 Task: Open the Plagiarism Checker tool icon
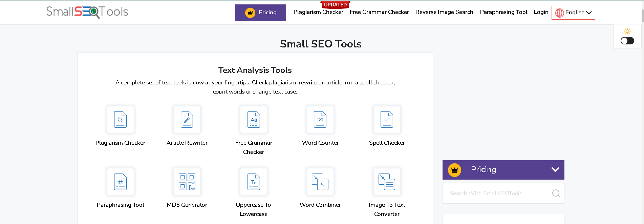tap(120, 119)
